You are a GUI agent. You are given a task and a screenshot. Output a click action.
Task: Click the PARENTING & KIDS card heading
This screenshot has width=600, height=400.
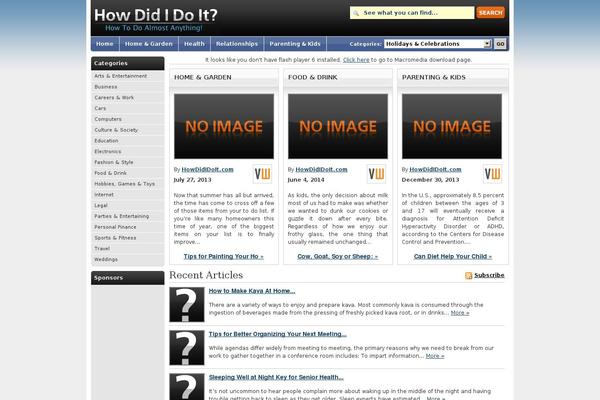[434, 77]
